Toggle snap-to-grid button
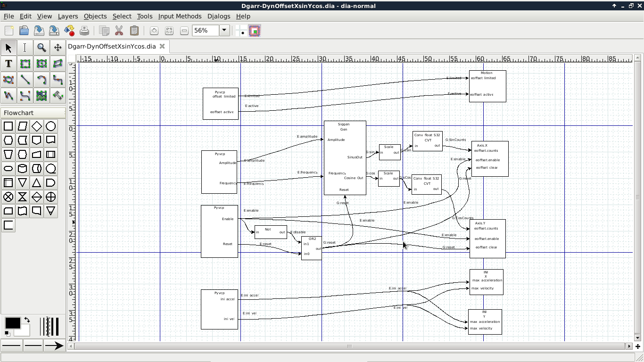 pos(241,31)
